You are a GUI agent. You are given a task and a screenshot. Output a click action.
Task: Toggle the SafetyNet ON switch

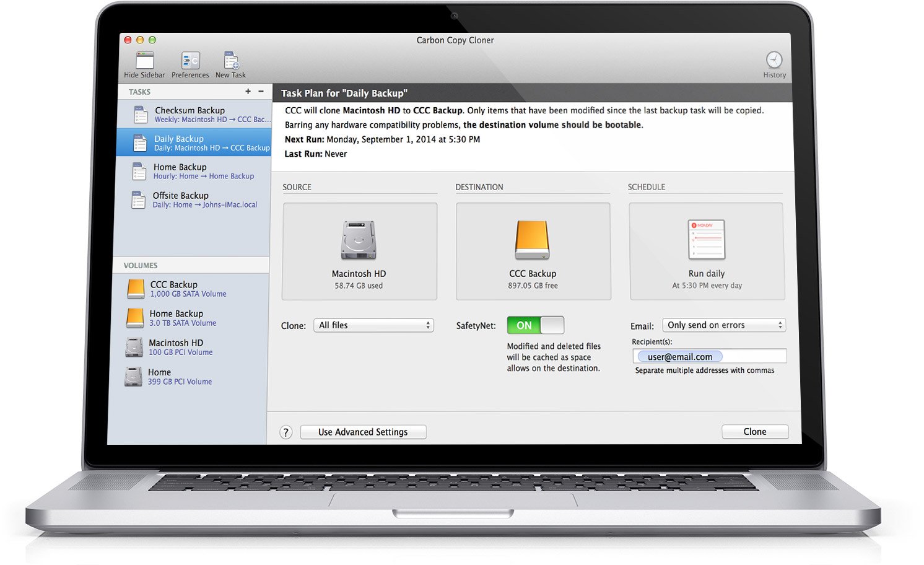(535, 325)
